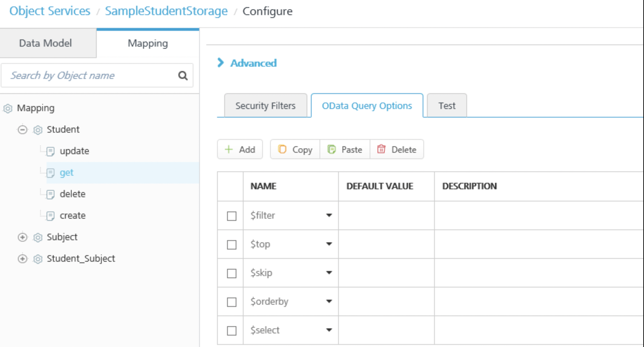Click the gear icon next to Student_Subject
The width and height of the screenshot is (644, 347).
[x=38, y=259]
